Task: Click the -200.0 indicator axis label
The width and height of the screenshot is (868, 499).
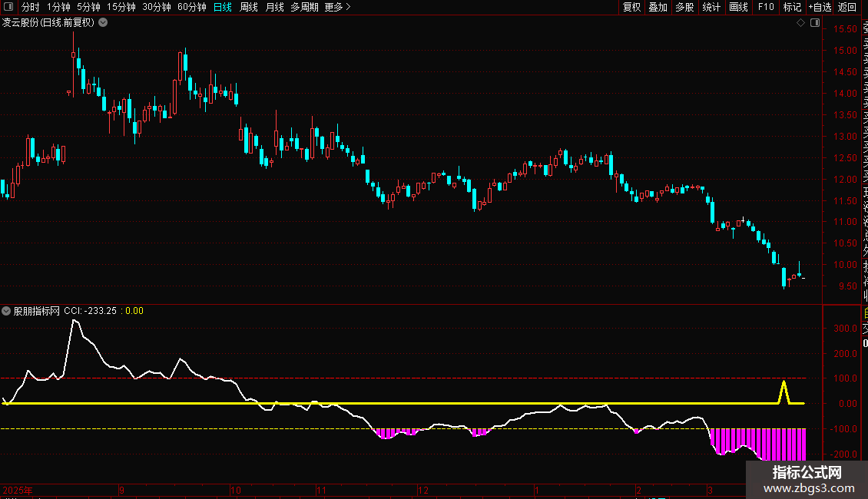Action: 843,454
